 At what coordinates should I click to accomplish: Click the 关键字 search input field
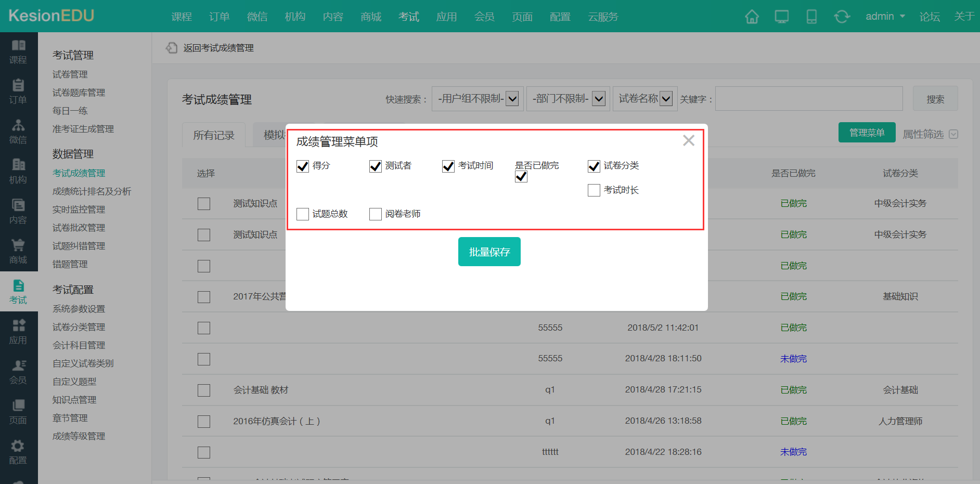click(808, 99)
